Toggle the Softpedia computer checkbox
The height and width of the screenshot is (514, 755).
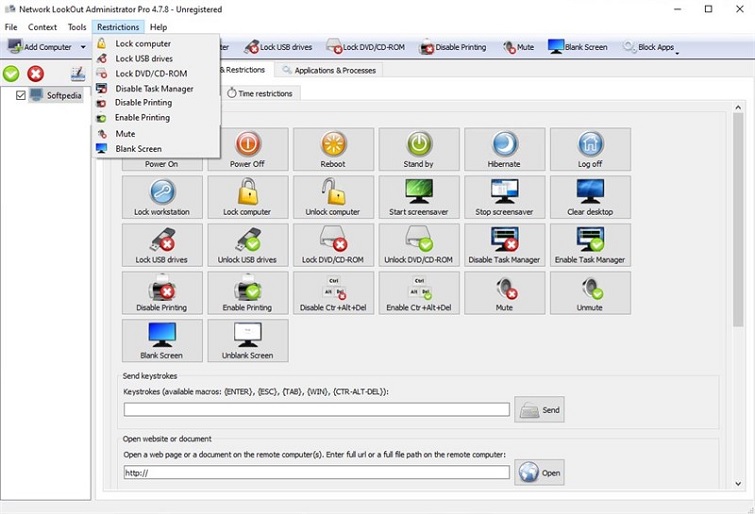[x=20, y=96]
